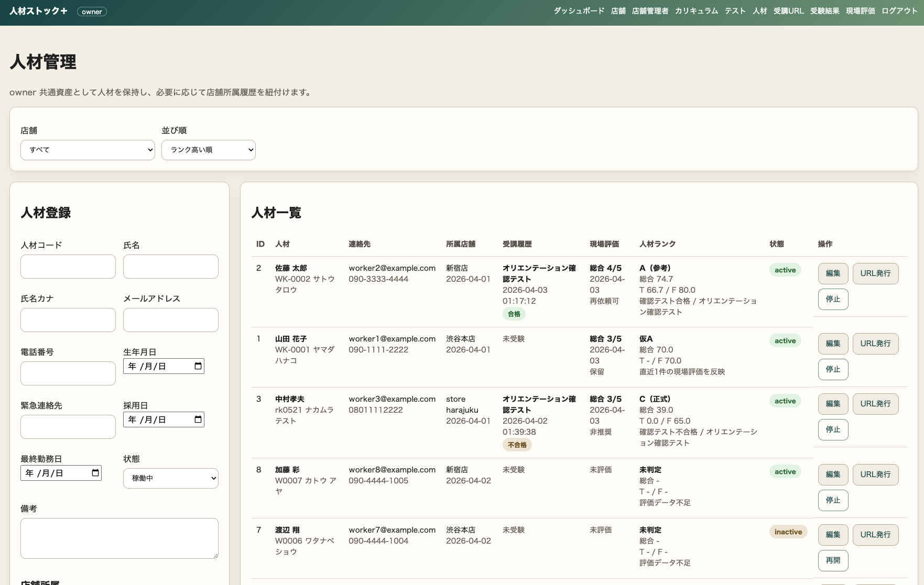Click 総合 4/5 evaluation for 佐藤 太郎
The width and height of the screenshot is (924, 585).
[x=606, y=268]
